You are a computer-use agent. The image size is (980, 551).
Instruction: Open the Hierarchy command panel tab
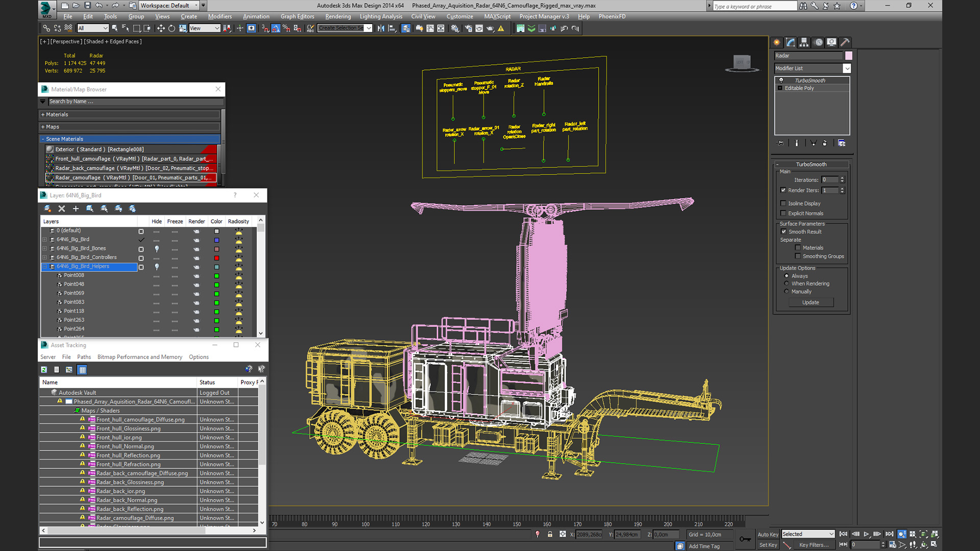[x=804, y=42]
